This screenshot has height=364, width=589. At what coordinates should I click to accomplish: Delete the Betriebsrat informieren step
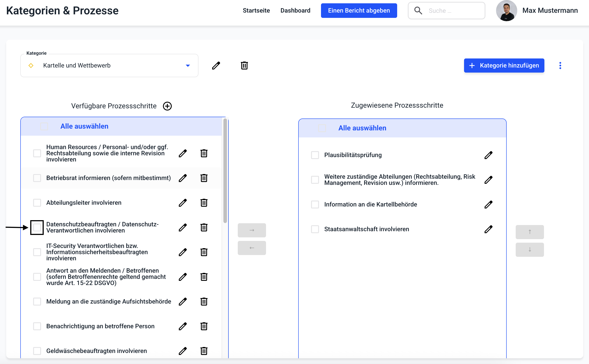point(204,178)
